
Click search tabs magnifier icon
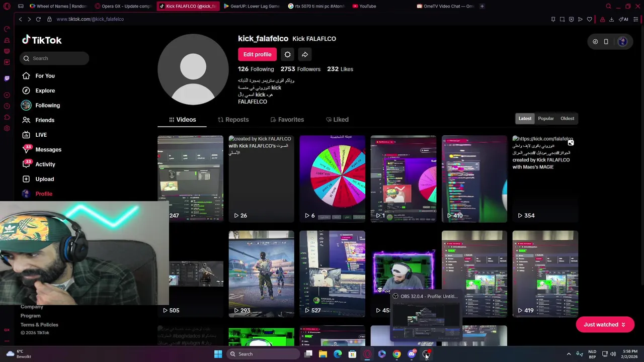pyautogui.click(x=608, y=6)
